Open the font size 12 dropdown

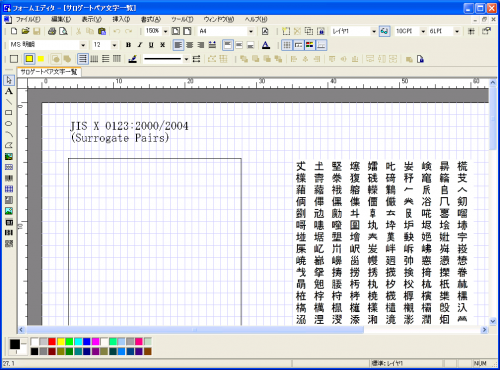tap(114, 45)
